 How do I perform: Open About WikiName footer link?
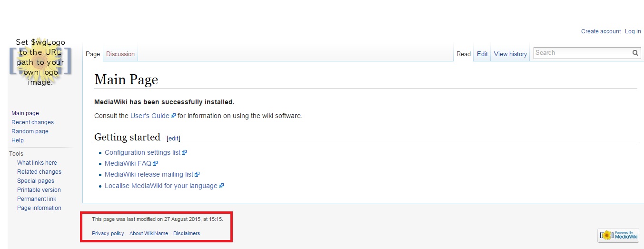149,234
